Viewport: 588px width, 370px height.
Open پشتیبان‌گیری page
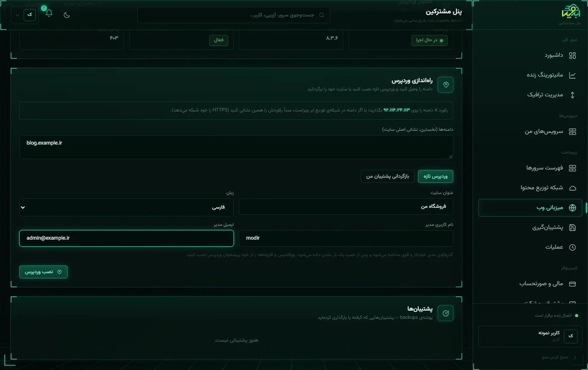530,228
